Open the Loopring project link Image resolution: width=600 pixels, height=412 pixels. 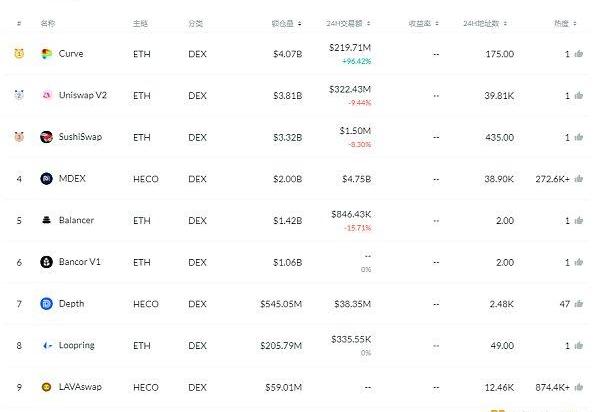click(x=77, y=345)
